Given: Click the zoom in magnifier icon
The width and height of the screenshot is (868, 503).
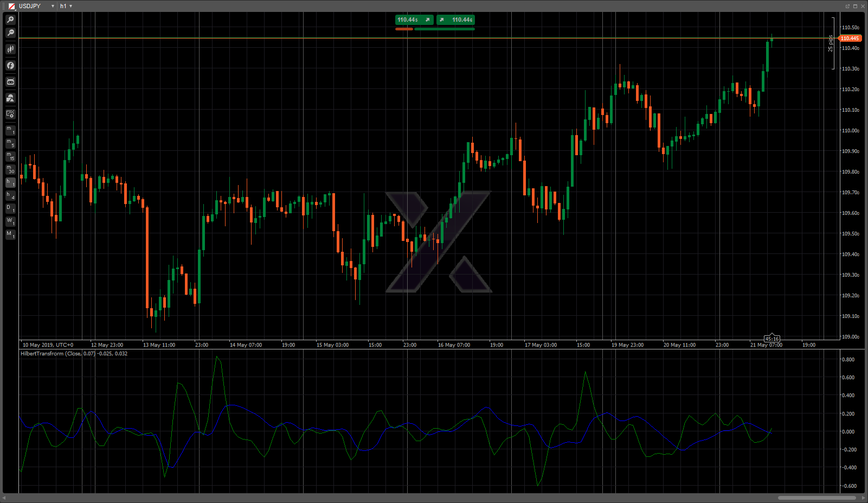Looking at the screenshot, I should pyautogui.click(x=10, y=20).
